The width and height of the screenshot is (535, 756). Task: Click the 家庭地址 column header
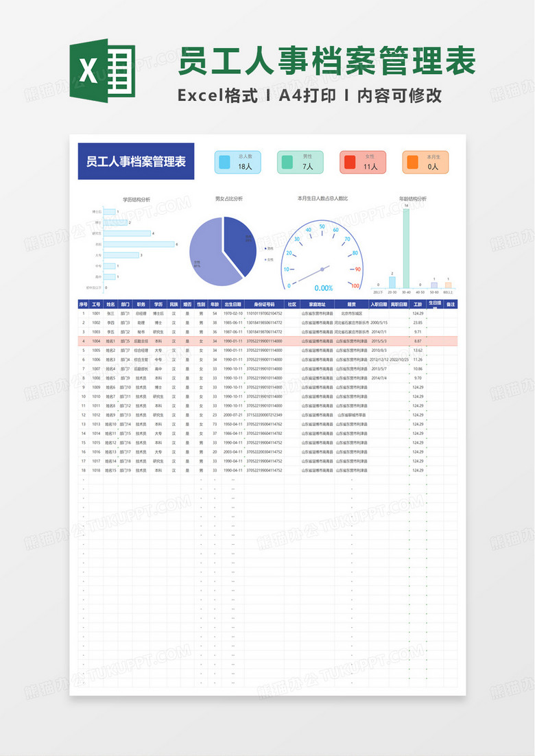pyautogui.click(x=317, y=304)
